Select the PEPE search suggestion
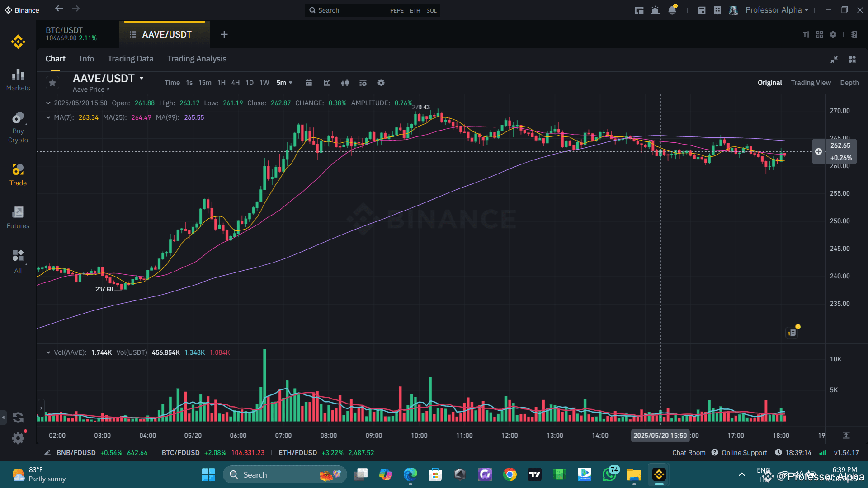 pyautogui.click(x=396, y=10)
